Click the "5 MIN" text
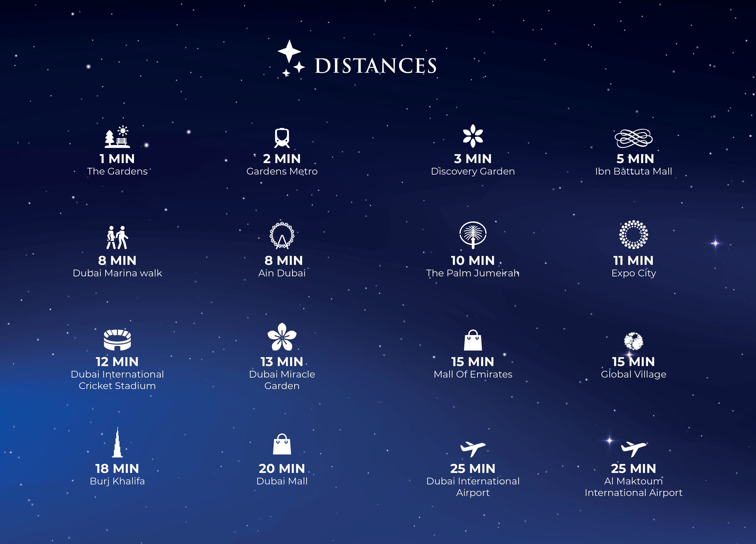The image size is (756, 544). click(635, 159)
